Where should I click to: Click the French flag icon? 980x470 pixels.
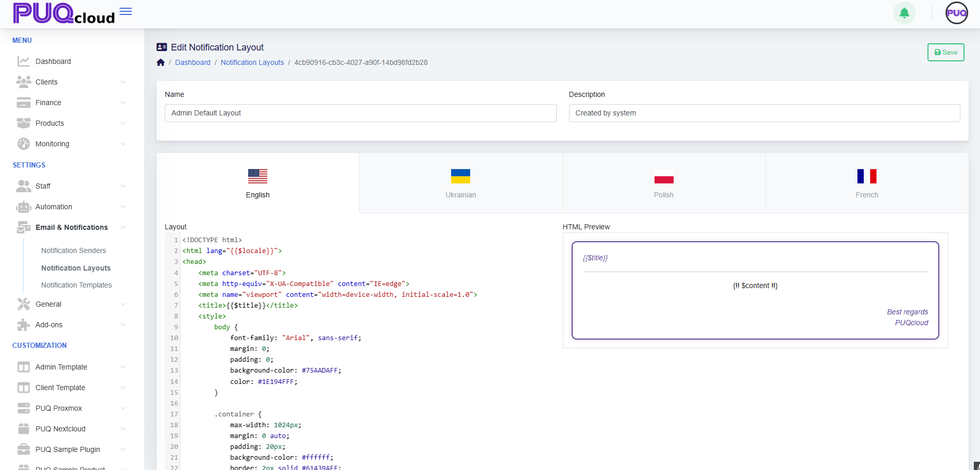click(x=867, y=176)
